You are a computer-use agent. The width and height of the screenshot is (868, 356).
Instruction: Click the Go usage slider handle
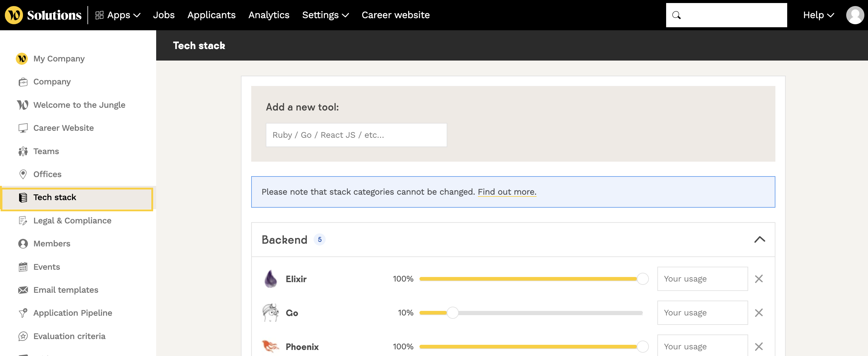(452, 313)
